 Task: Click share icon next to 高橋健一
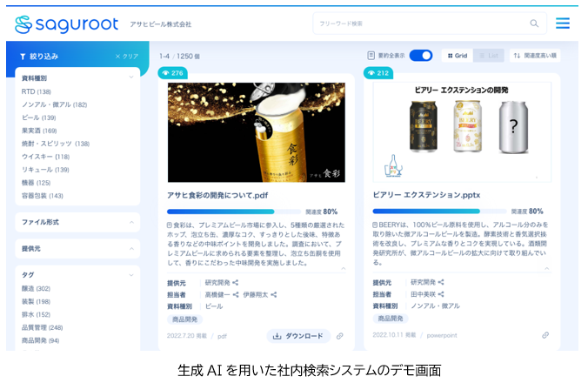pos(236,294)
